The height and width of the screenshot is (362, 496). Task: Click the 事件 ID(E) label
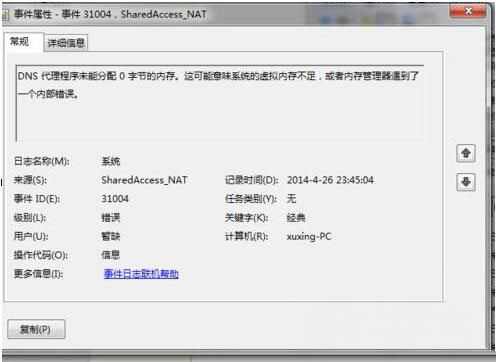pos(37,199)
